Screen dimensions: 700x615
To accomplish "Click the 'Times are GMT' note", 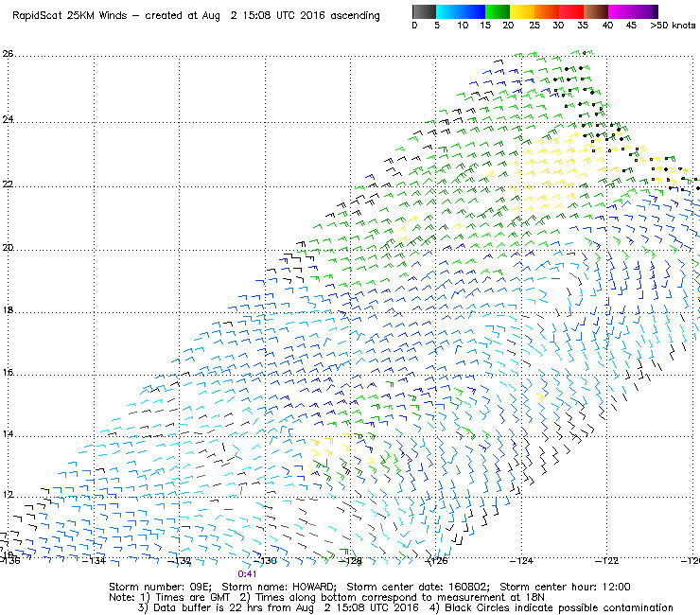I will click(x=192, y=598).
